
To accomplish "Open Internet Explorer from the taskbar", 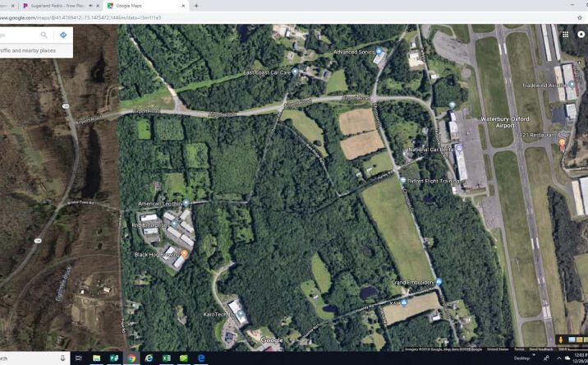I will [x=149, y=358].
